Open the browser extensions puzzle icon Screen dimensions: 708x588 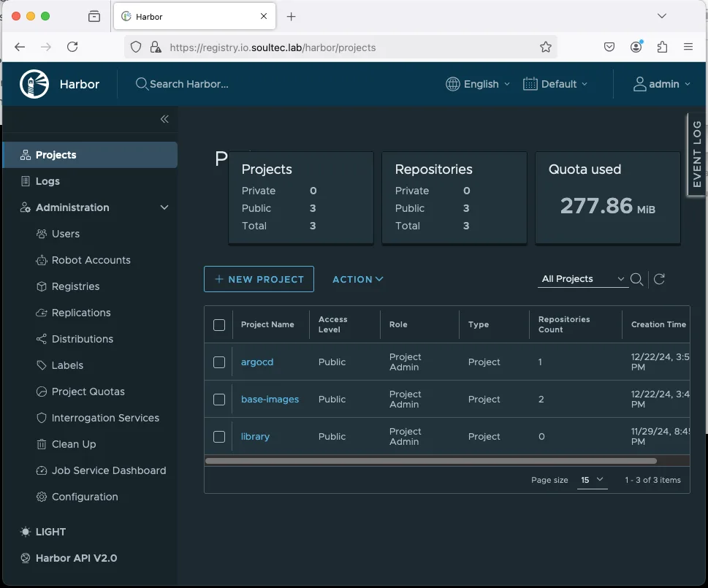pos(662,47)
